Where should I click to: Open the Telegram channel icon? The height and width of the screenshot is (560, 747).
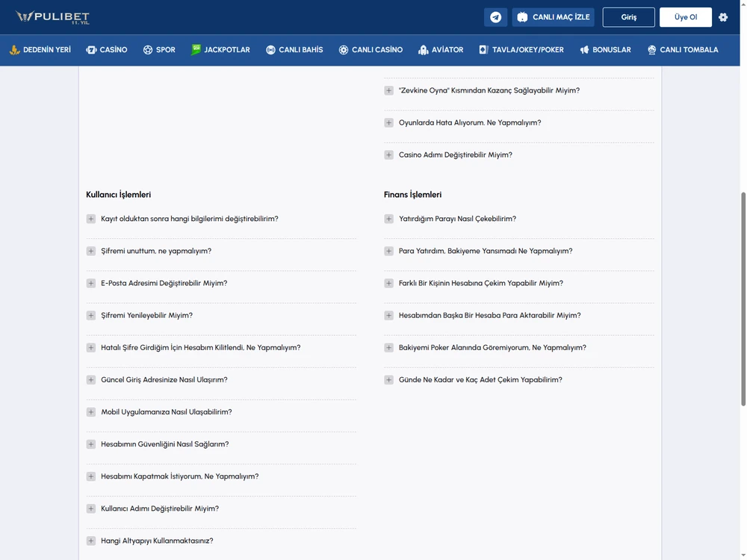pyautogui.click(x=495, y=17)
